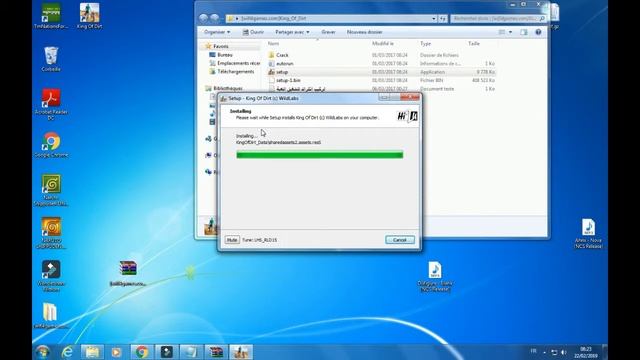Select Favoris in navigation pane

pyautogui.click(x=221, y=46)
